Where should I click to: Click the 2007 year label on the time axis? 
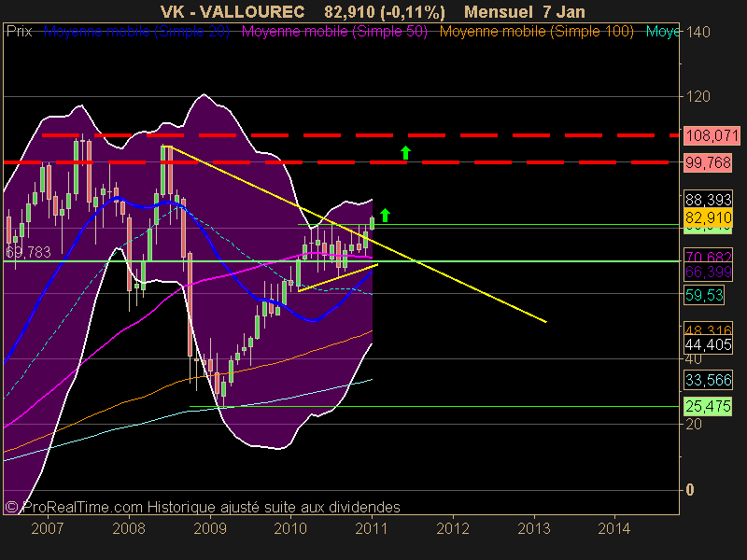pyautogui.click(x=48, y=528)
